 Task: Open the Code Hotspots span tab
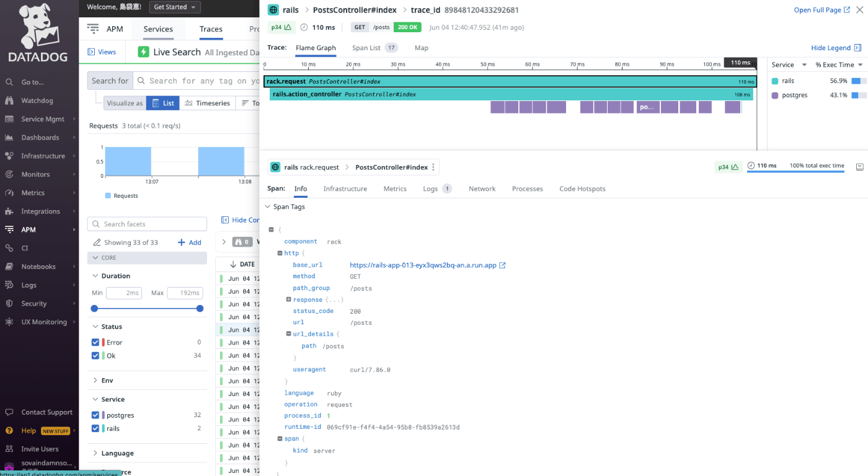tap(582, 189)
